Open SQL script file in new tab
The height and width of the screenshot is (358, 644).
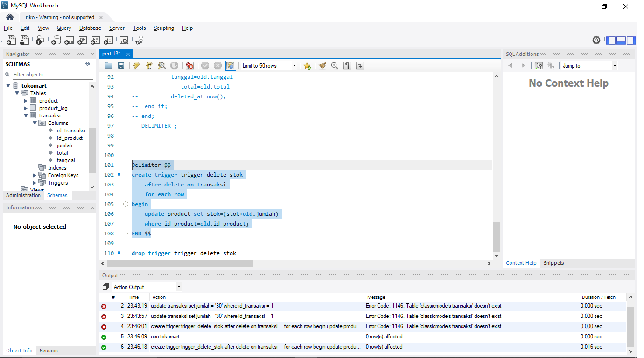24,41
